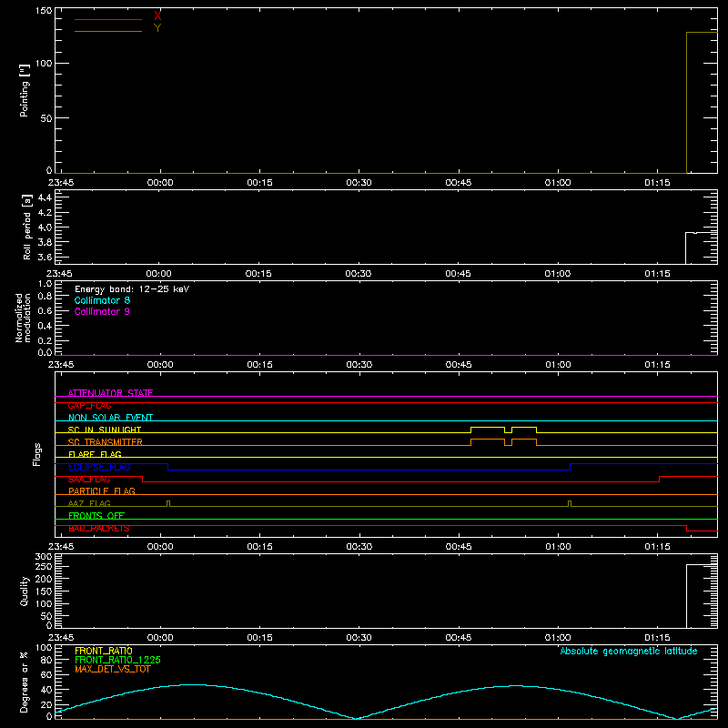Image resolution: width=728 pixels, height=728 pixels.
Task: Click the 'Collimator 8' legend label
Action: pyautogui.click(x=102, y=300)
